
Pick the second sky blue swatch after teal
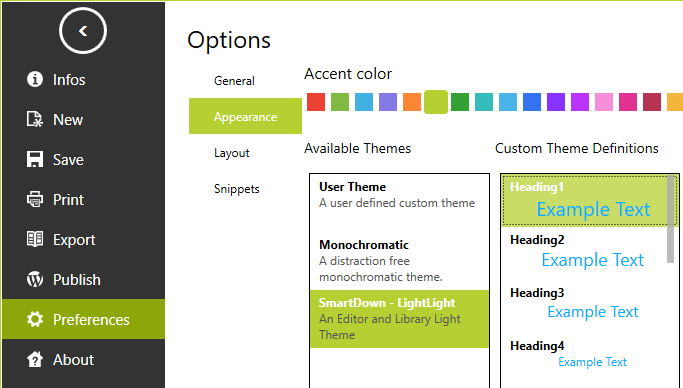508,102
